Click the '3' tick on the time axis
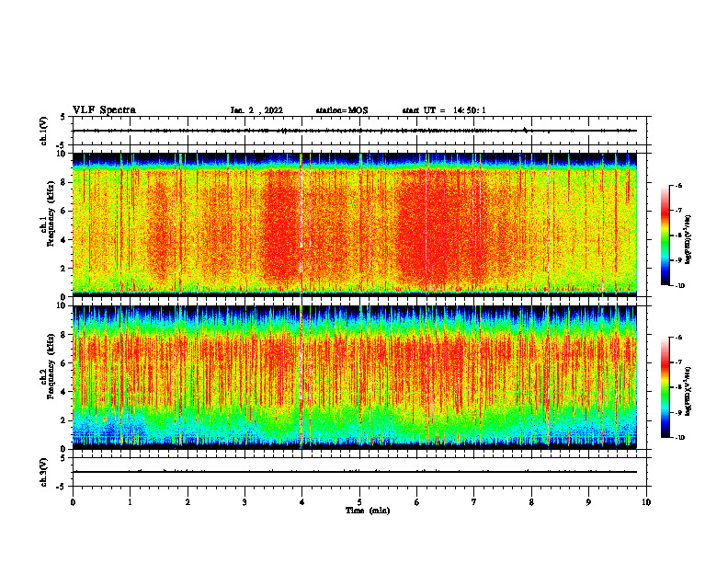 click(x=245, y=502)
